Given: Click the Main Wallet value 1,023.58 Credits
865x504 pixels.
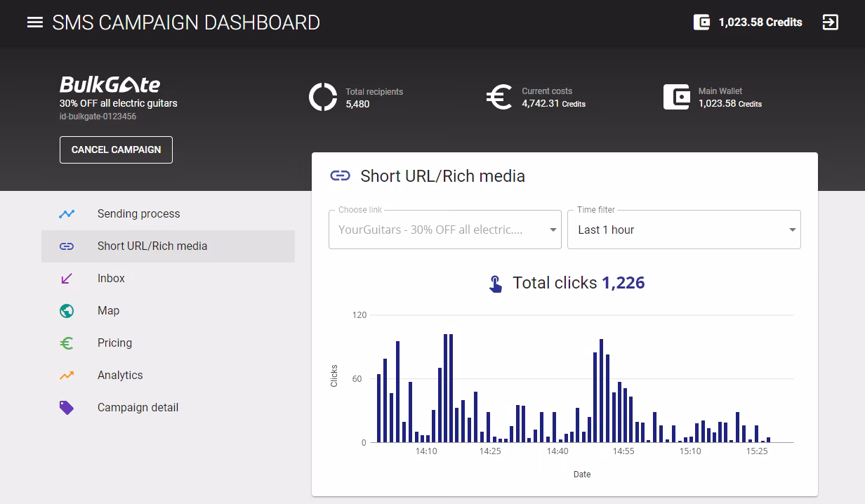Looking at the screenshot, I should point(730,104).
